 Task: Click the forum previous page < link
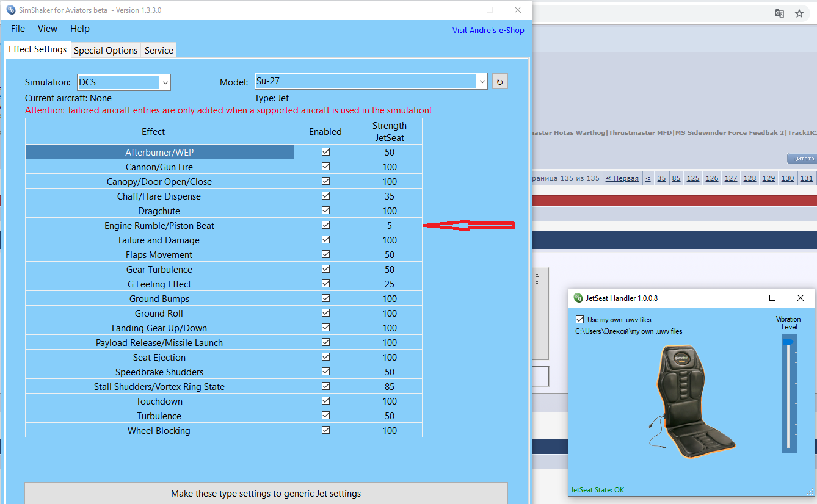pyautogui.click(x=648, y=178)
